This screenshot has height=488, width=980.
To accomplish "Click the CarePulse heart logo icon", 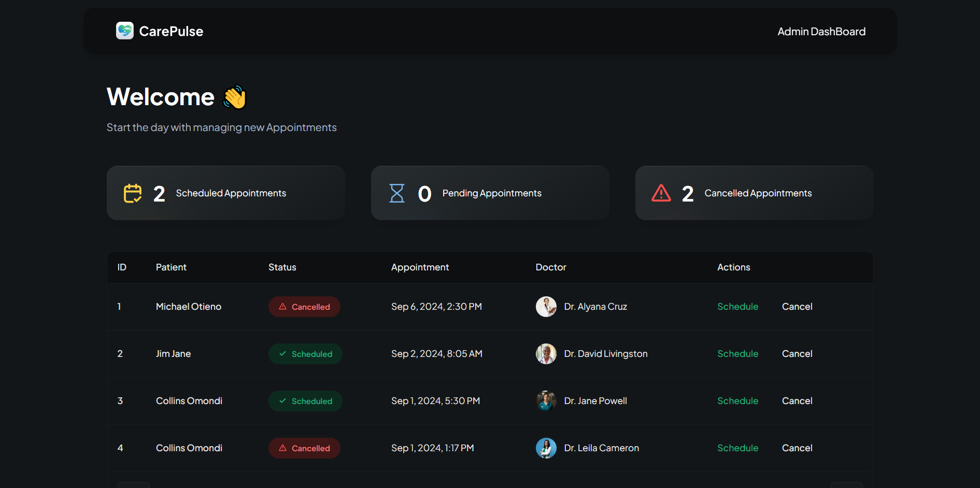I will click(124, 31).
